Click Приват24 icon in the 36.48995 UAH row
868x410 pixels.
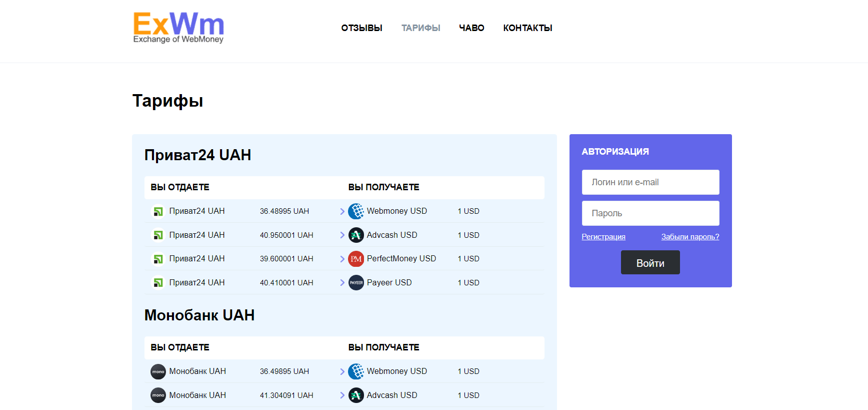[158, 211]
